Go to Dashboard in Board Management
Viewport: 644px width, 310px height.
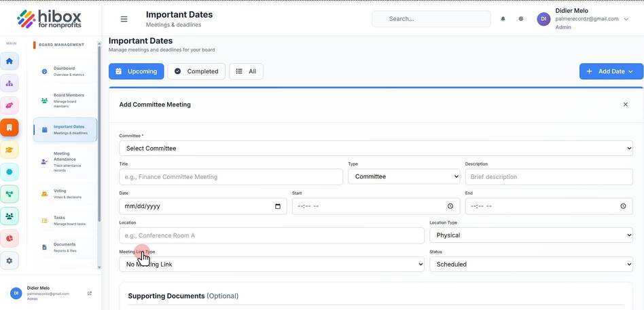pyautogui.click(x=65, y=71)
